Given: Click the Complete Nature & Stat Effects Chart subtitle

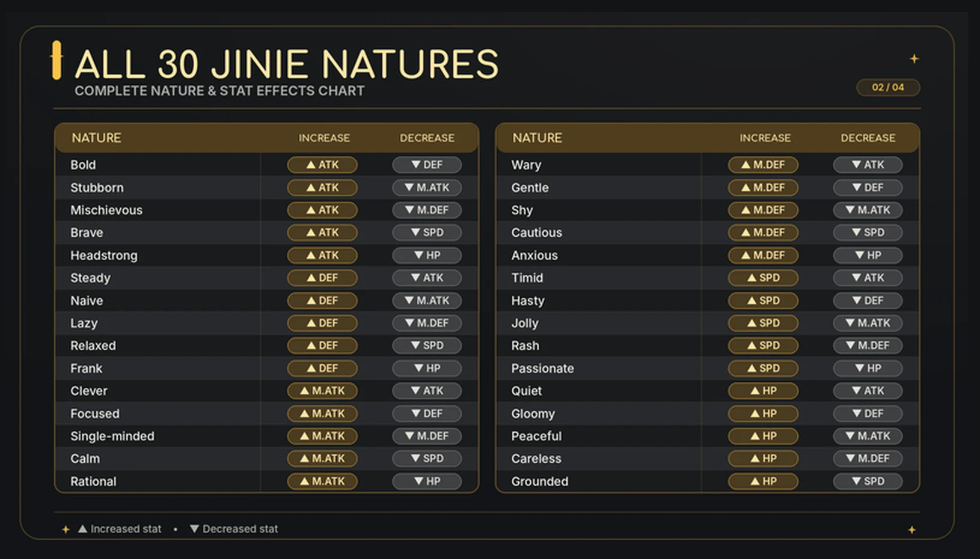Looking at the screenshot, I should (219, 91).
